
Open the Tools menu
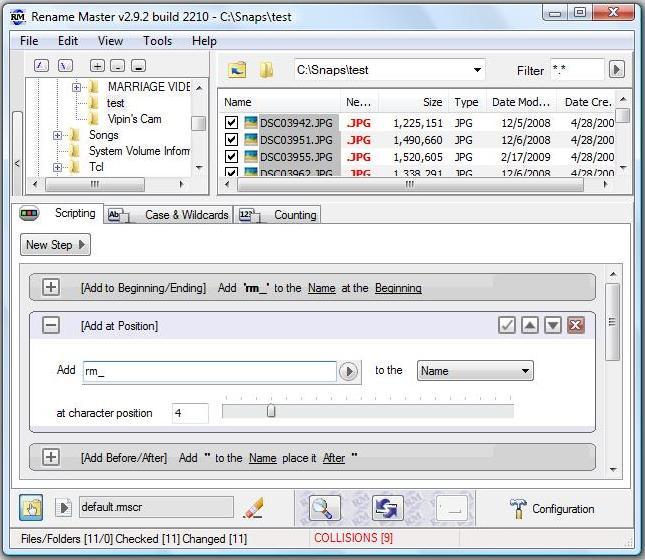point(157,41)
